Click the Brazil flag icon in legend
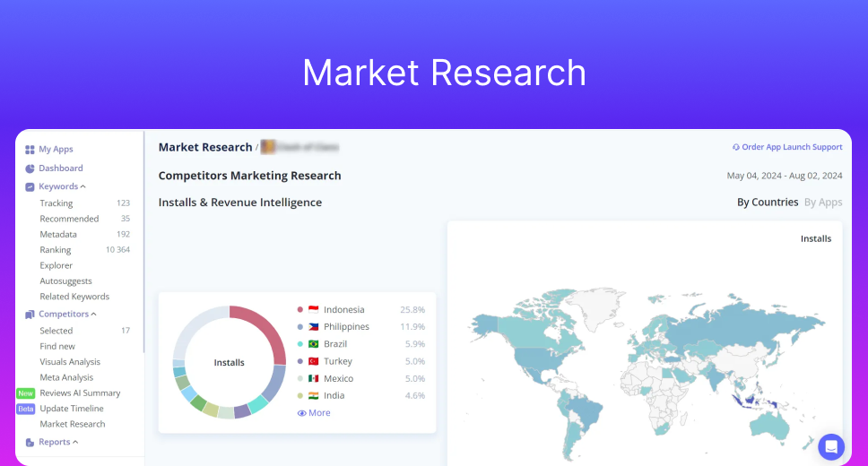This screenshot has width=868, height=466. click(313, 344)
